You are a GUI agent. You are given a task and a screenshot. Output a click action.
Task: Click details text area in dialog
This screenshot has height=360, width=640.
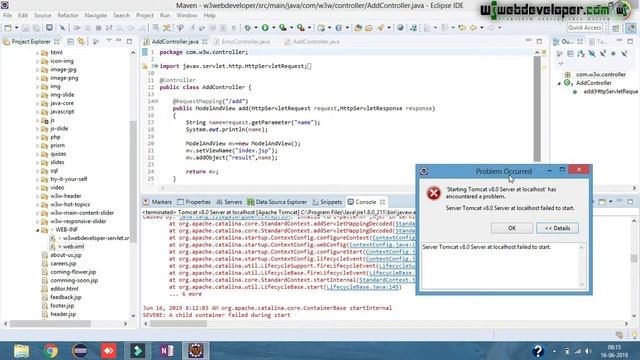tap(501, 265)
